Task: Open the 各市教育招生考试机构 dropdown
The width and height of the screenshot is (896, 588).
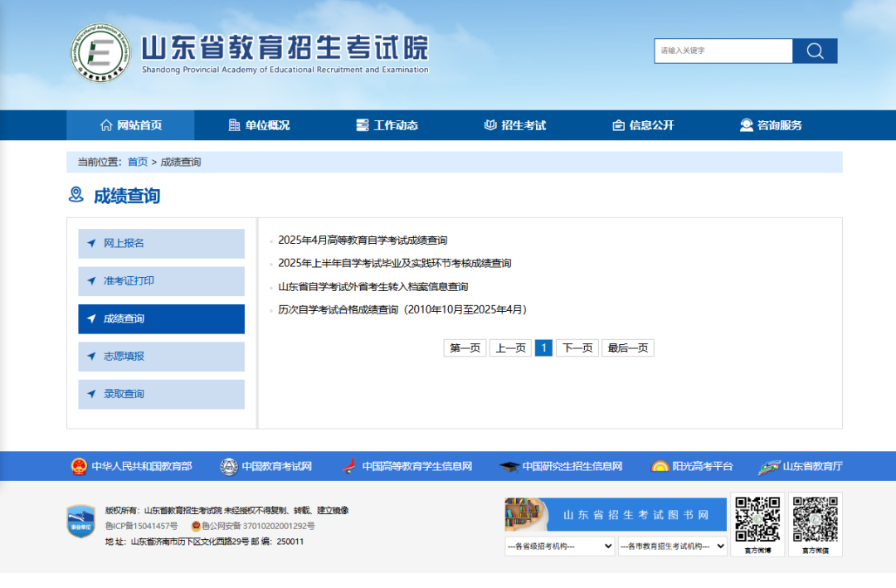Action: [x=673, y=546]
